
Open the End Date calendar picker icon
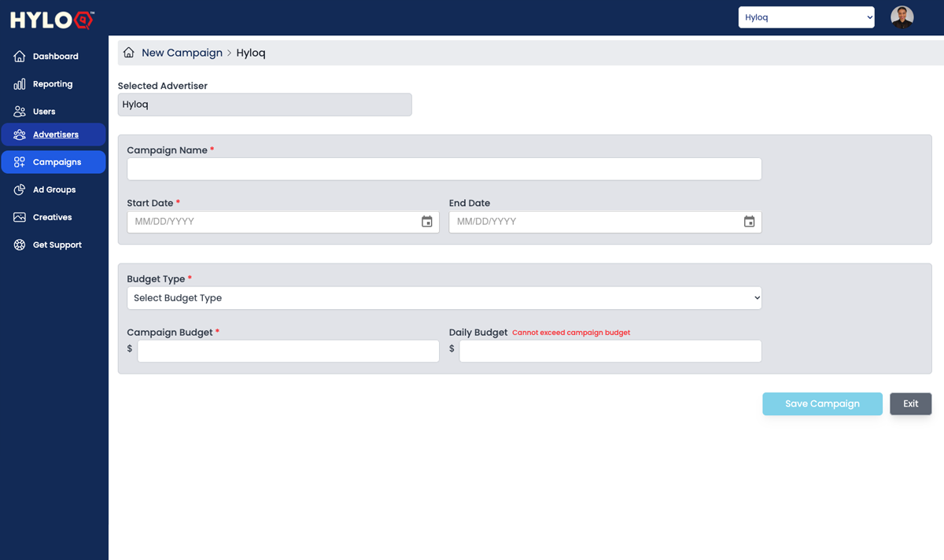[x=749, y=222]
